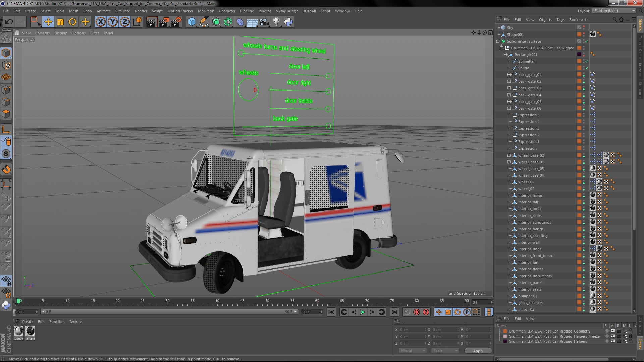This screenshot has width=644, height=362.
Task: Open the Simulate menu
Action: click(x=123, y=11)
